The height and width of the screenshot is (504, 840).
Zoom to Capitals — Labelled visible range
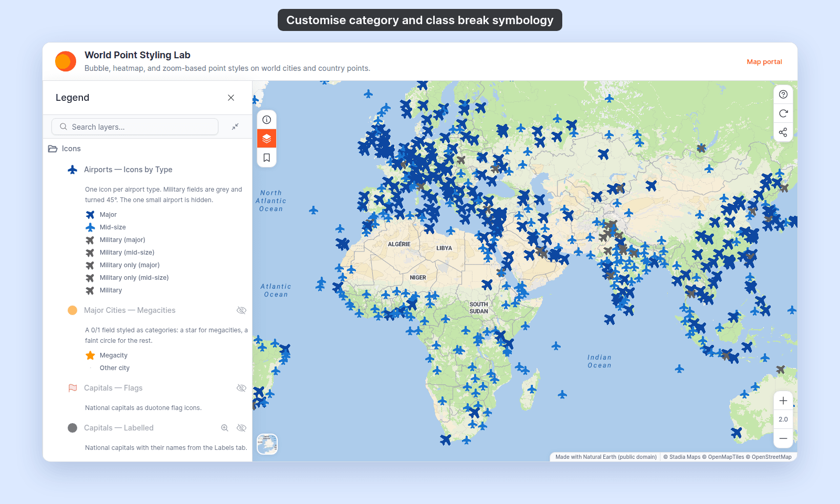click(x=225, y=428)
